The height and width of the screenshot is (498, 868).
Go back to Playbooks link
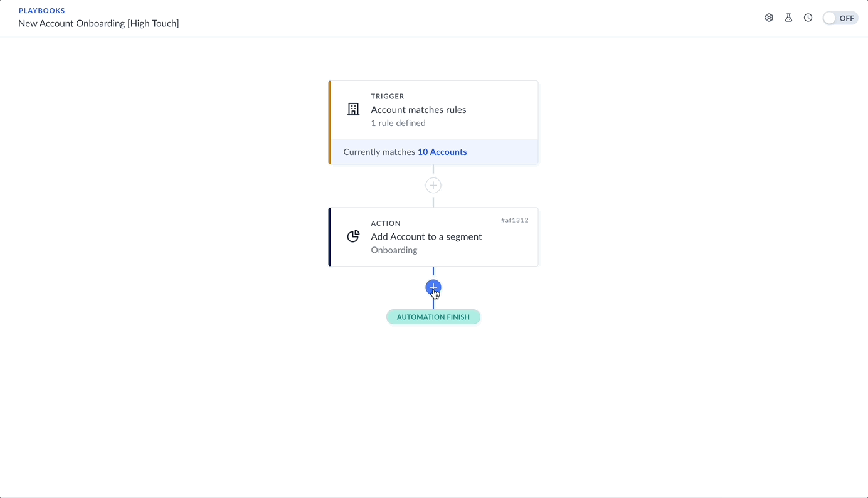pos(42,11)
